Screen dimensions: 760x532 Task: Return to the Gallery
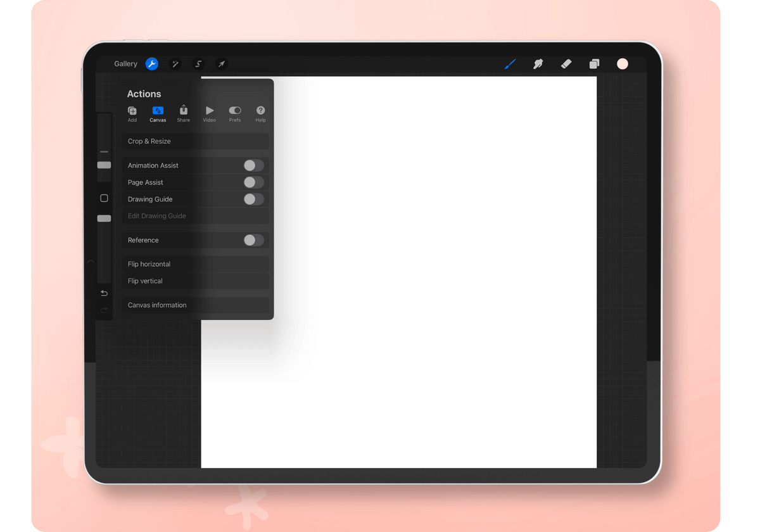(125, 64)
